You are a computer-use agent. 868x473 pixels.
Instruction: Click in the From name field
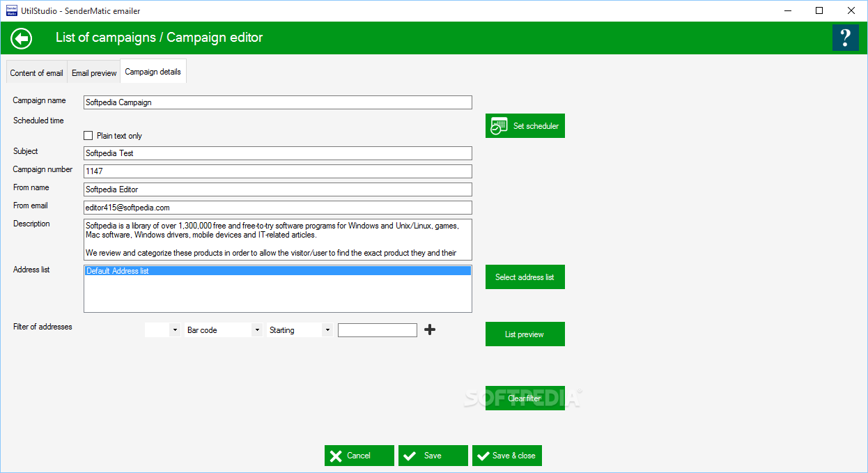[278, 189]
